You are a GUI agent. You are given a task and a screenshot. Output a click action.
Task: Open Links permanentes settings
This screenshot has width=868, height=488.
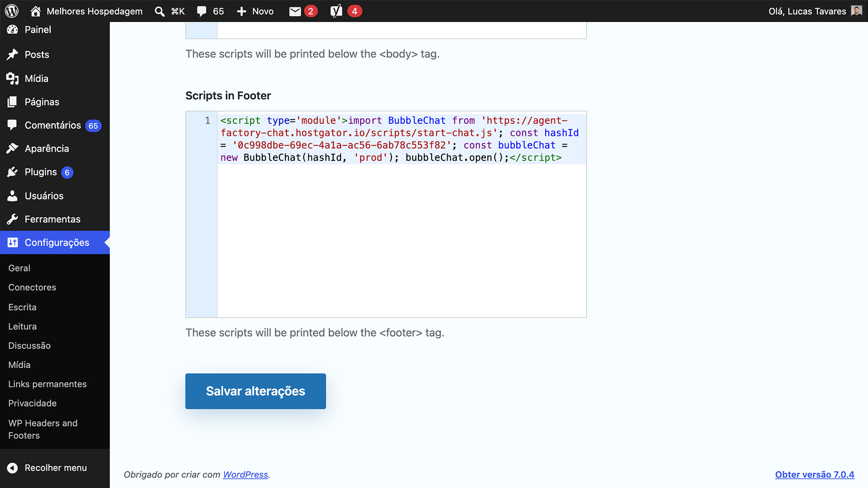coord(47,384)
